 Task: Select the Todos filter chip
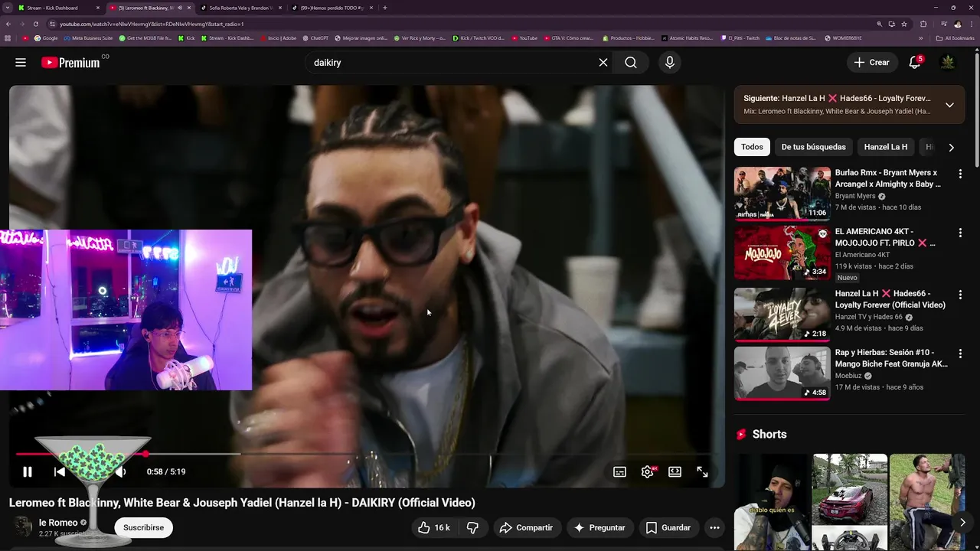752,147
